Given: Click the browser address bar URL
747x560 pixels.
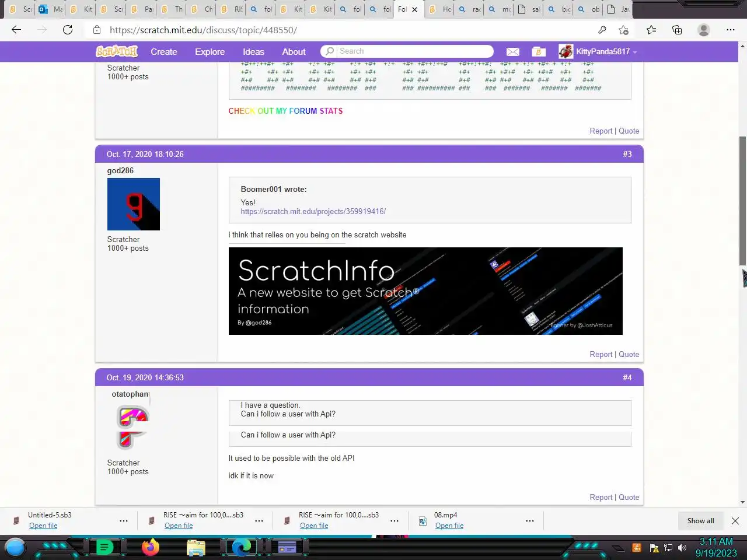Looking at the screenshot, I should click(x=203, y=30).
